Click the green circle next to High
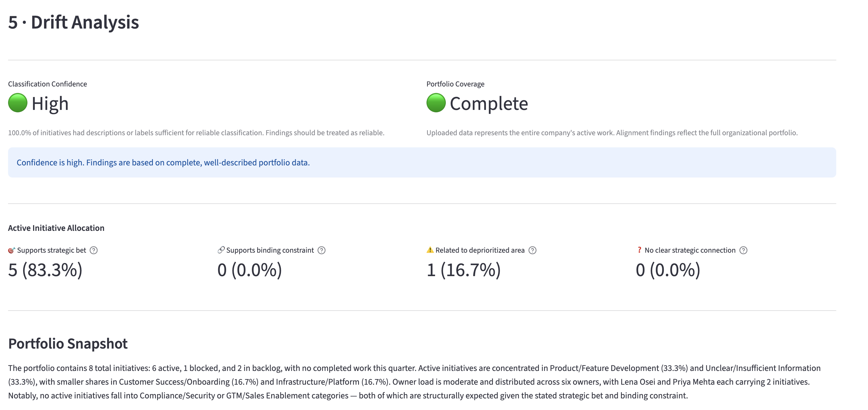 pyautogui.click(x=17, y=103)
